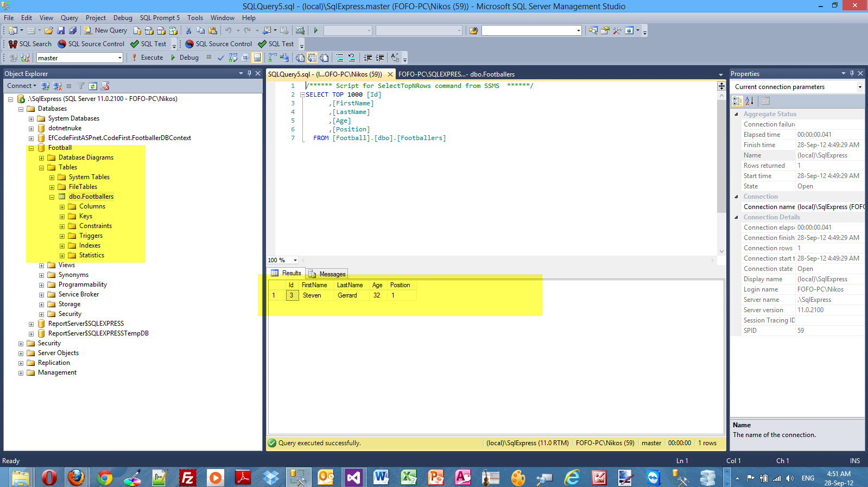Switch Properties to Categorized view icon
The image size is (868, 487).
737,101
